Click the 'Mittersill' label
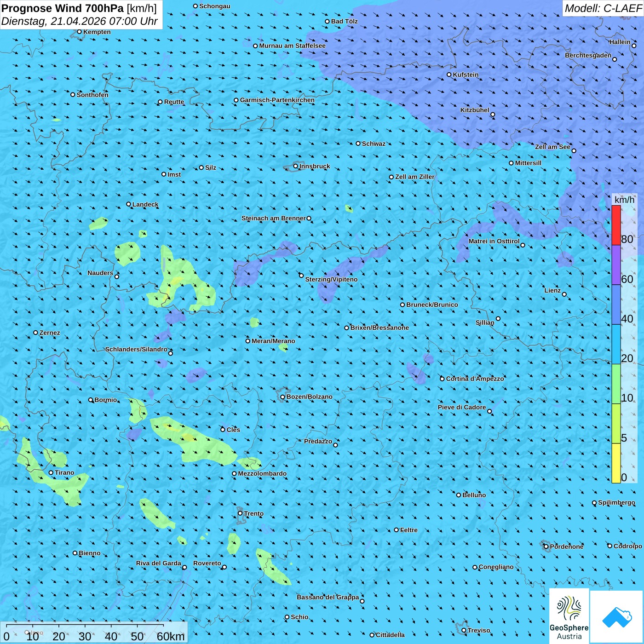Screen dimensions: 644x644 click(528, 163)
